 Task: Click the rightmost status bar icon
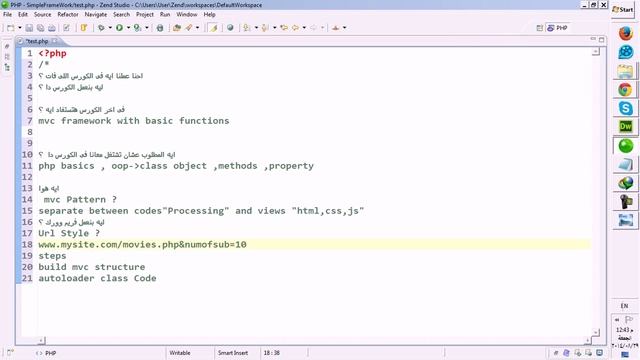tap(599, 353)
